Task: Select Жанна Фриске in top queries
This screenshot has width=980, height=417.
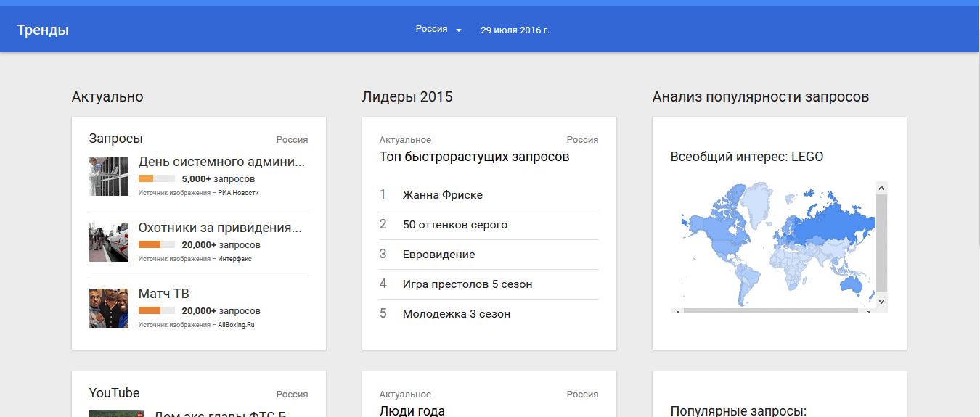Action: point(442,195)
